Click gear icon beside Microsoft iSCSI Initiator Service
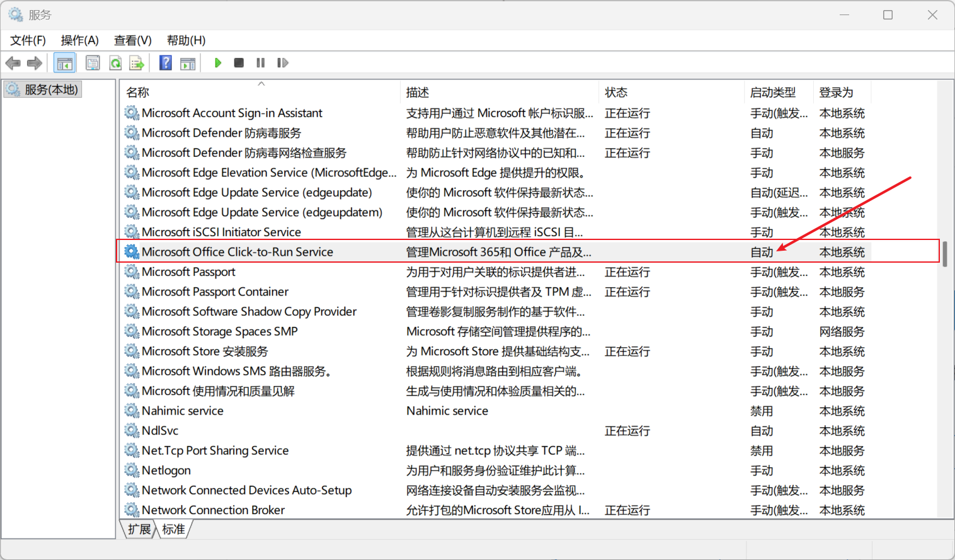955x560 pixels. tap(131, 232)
